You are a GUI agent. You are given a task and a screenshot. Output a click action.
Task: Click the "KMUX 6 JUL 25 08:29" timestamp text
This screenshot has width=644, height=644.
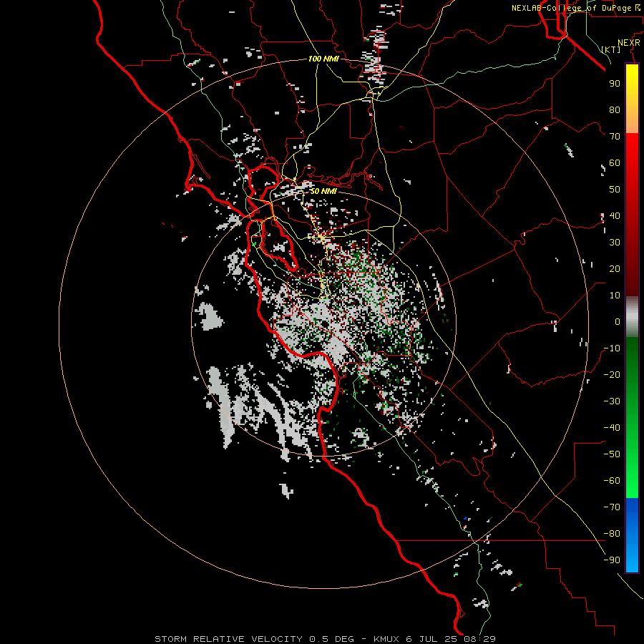pos(434,639)
